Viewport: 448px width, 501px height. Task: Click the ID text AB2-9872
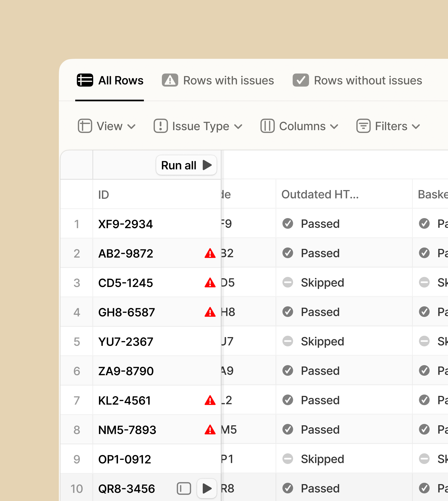coord(126,253)
